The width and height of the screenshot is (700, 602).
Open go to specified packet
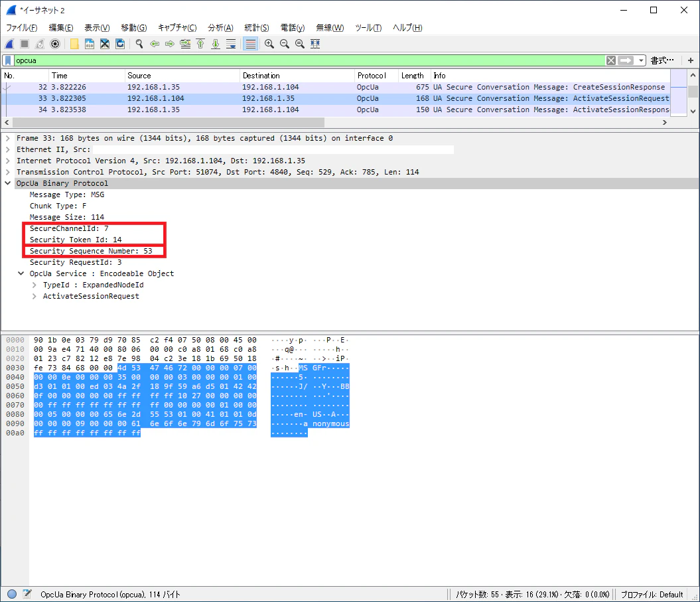coord(185,44)
